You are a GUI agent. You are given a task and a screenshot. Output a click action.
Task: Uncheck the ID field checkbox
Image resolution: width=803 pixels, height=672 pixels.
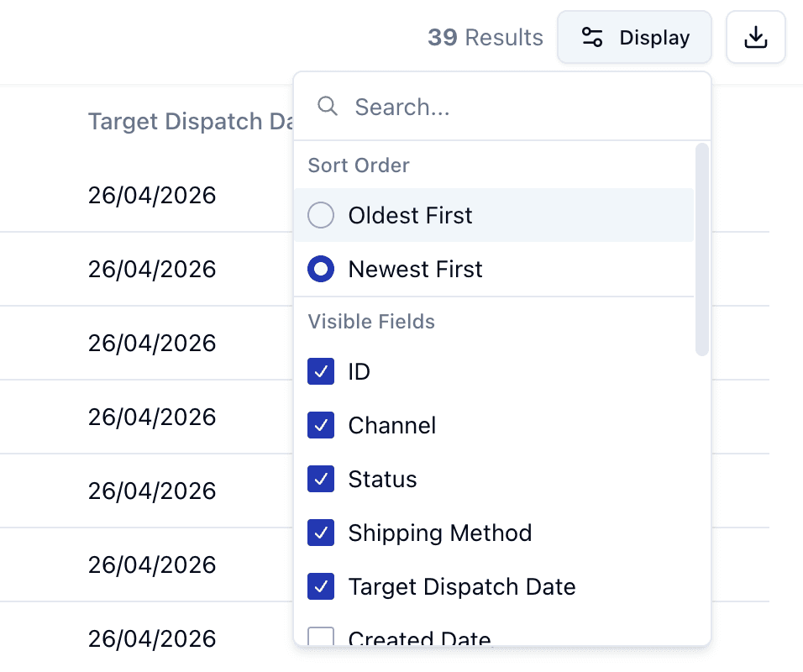[321, 371]
